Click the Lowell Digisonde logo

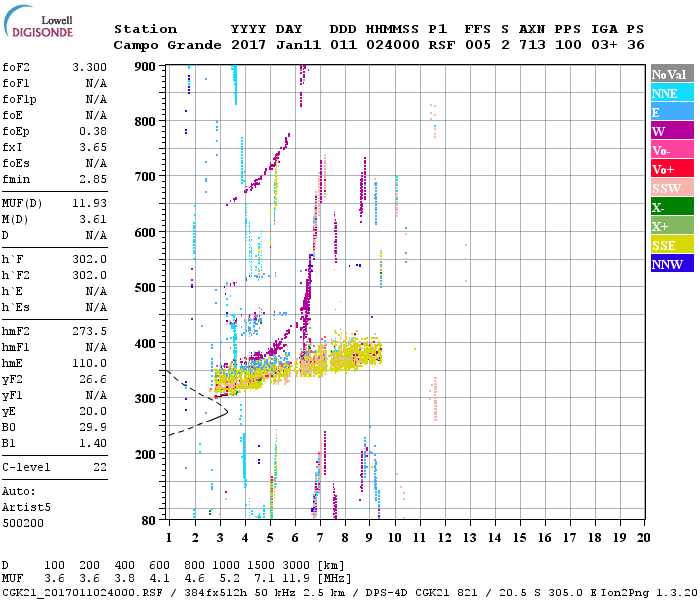click(x=38, y=22)
